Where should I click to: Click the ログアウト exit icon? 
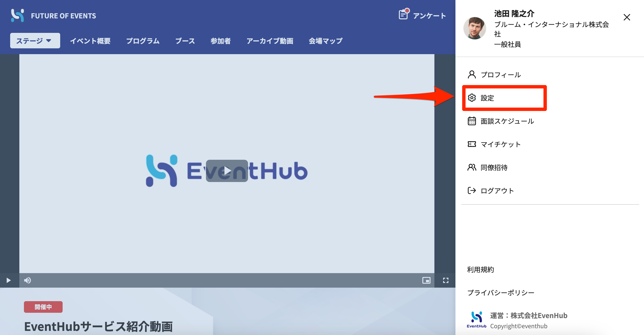(471, 190)
